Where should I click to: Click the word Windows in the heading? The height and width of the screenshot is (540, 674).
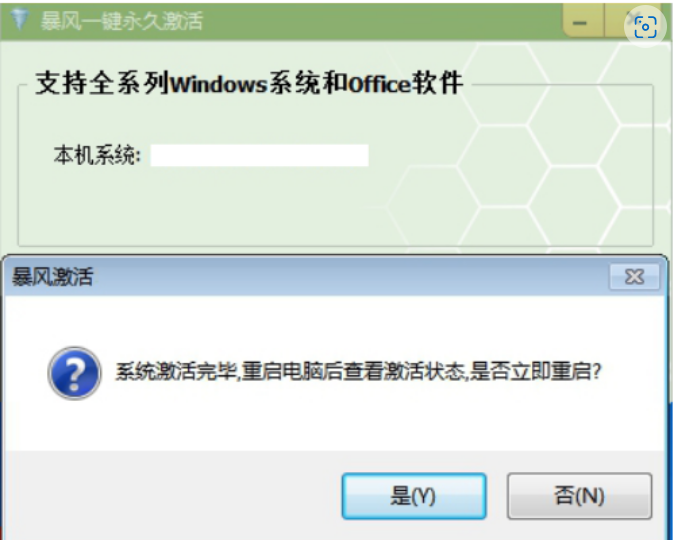(219, 84)
